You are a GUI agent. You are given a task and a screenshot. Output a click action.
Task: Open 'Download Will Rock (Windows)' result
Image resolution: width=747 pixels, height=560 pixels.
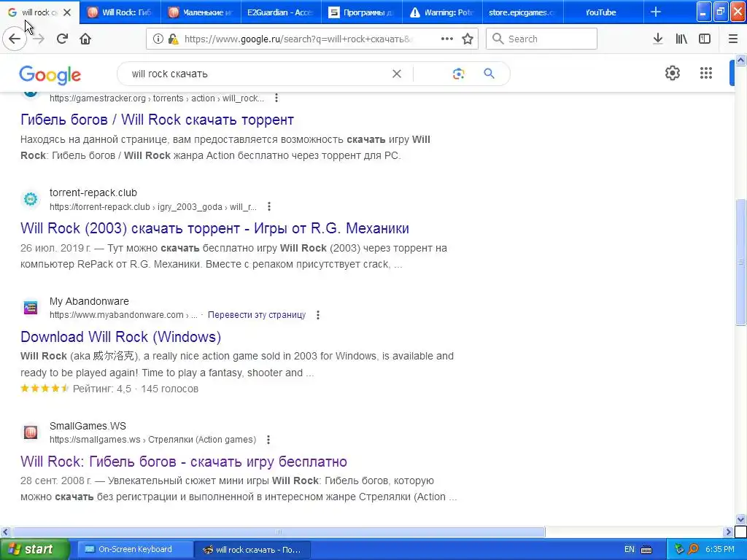[x=120, y=337]
